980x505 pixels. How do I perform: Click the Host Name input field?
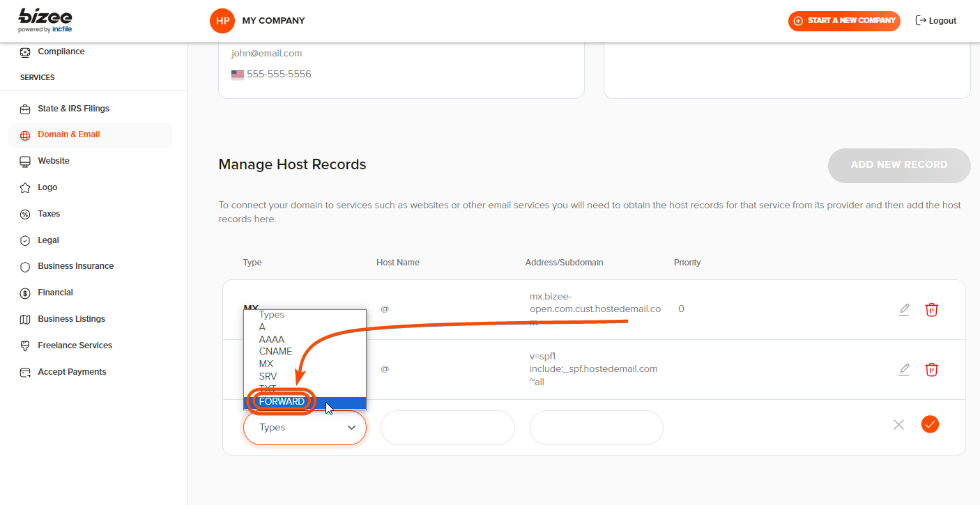447,428
